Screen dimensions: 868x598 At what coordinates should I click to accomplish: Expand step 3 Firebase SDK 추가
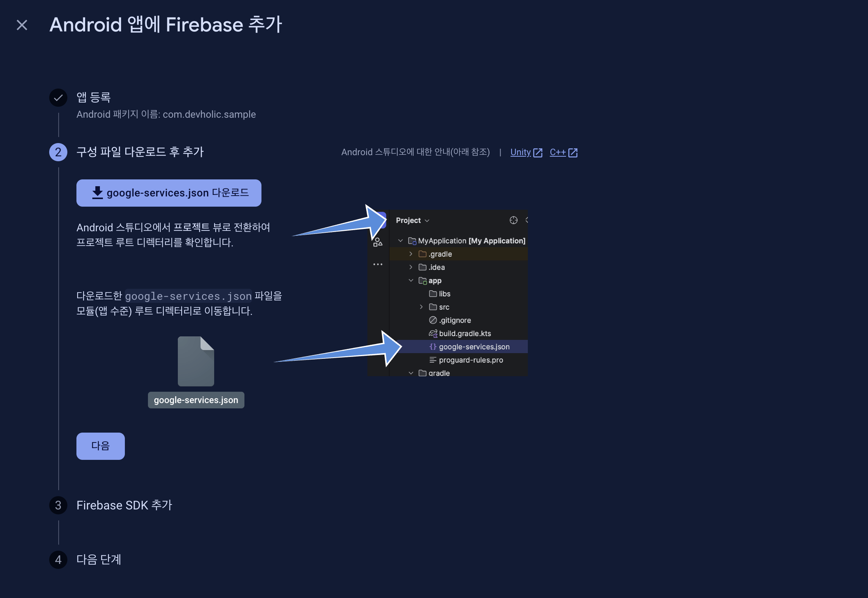[124, 505]
